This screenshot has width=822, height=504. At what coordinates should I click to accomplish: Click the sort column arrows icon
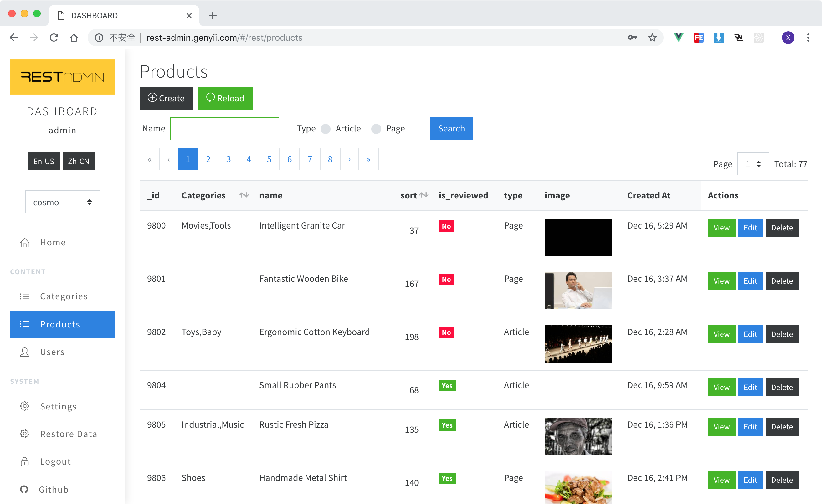[424, 195]
